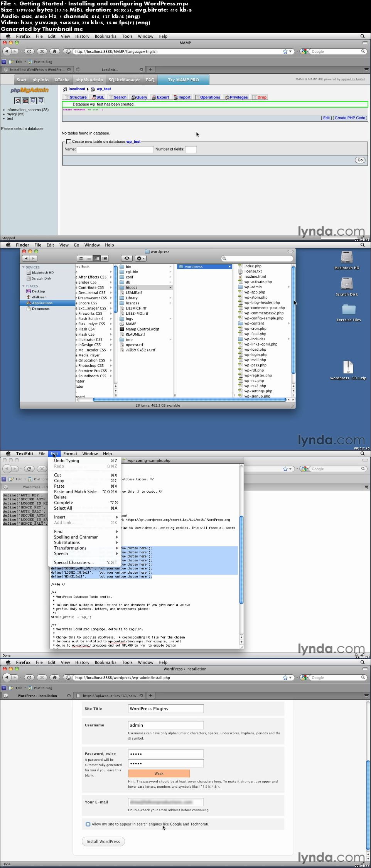Collapse the DEVICES section in Finder sidebar
This screenshot has height=868, width=371.
(x=23, y=267)
